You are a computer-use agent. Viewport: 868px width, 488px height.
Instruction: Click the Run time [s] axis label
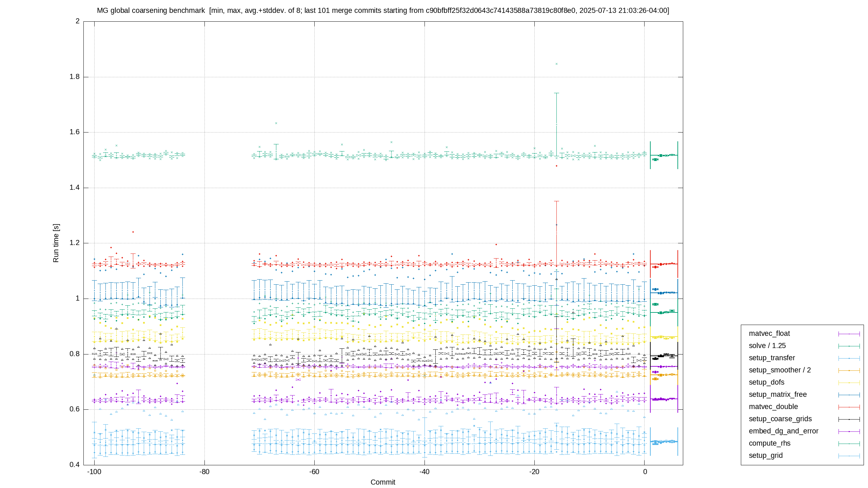(56, 243)
